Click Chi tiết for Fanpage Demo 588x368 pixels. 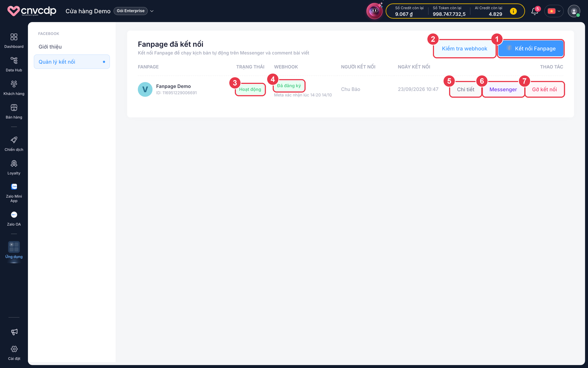tap(466, 89)
